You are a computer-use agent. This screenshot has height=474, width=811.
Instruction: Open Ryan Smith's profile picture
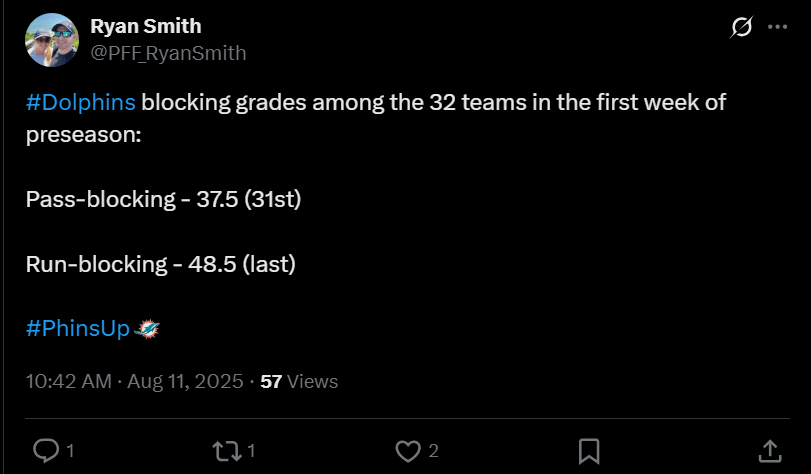pos(52,40)
